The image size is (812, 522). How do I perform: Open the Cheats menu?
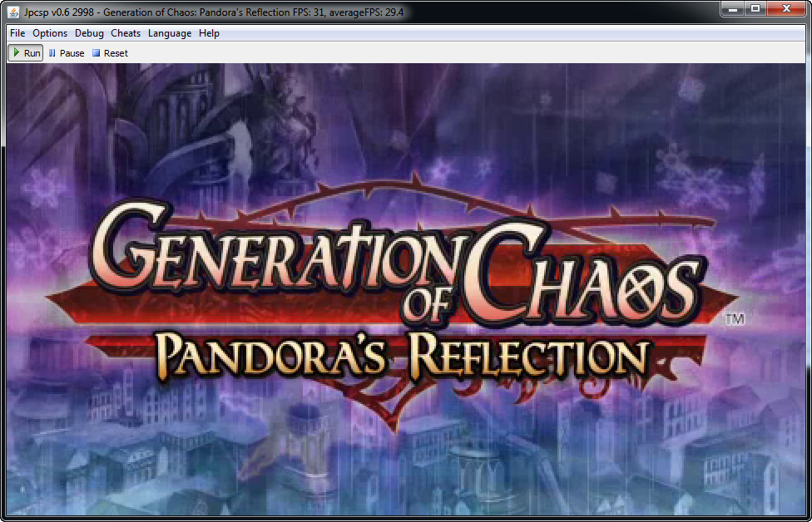click(x=126, y=33)
